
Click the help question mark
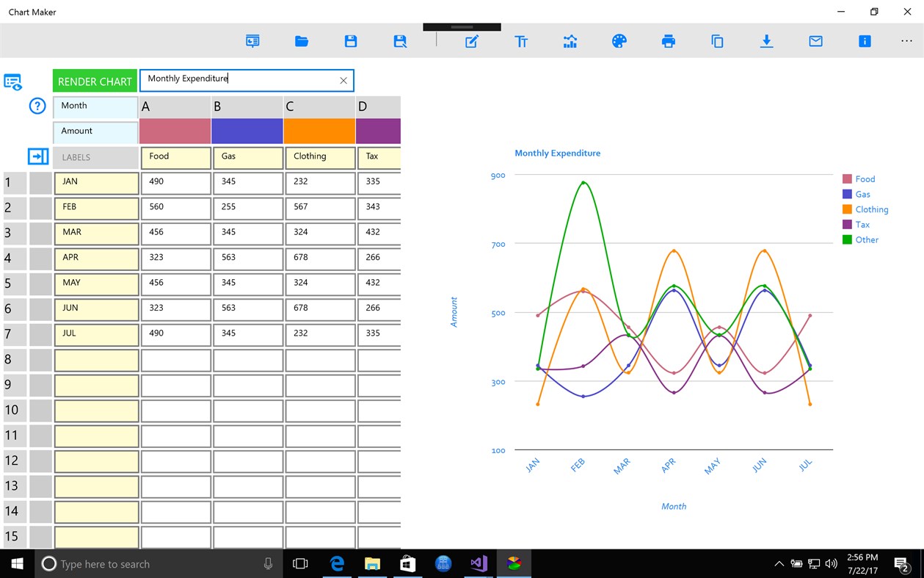(37, 106)
